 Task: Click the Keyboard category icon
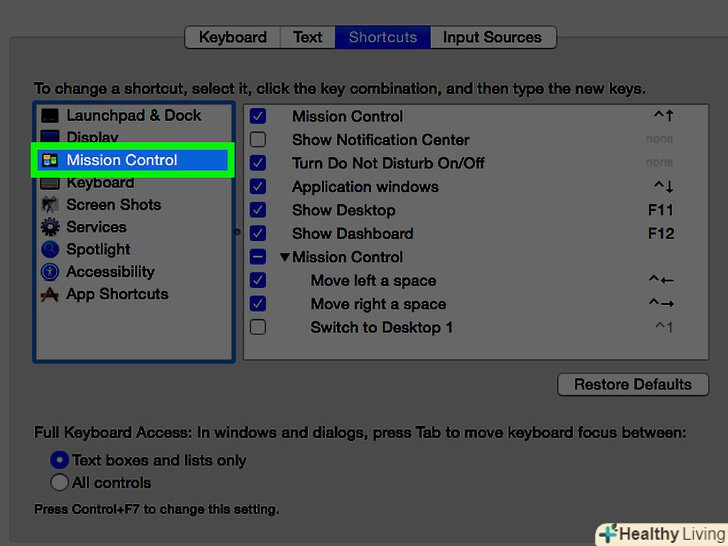coord(50,183)
